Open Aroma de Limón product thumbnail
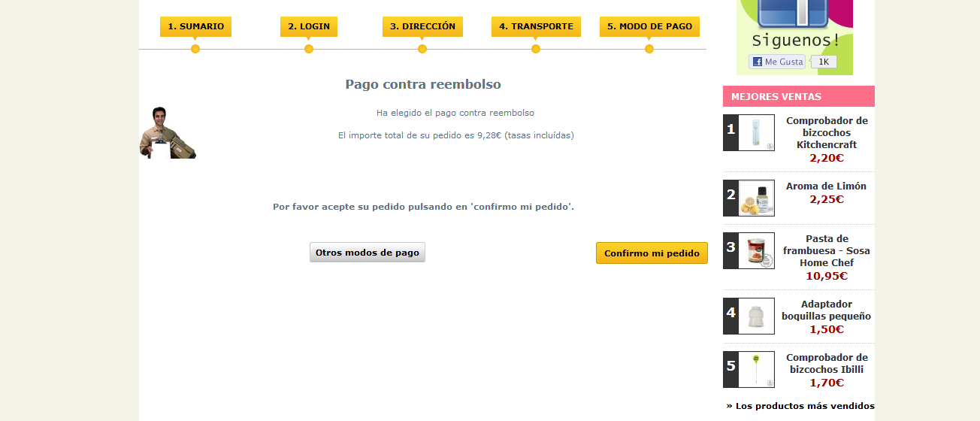 click(x=757, y=198)
